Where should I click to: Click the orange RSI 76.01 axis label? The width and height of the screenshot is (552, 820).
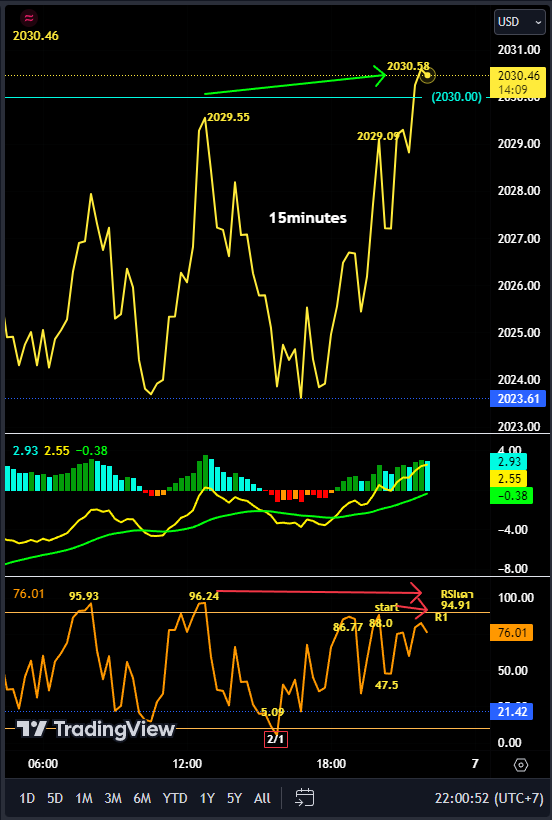(x=511, y=633)
